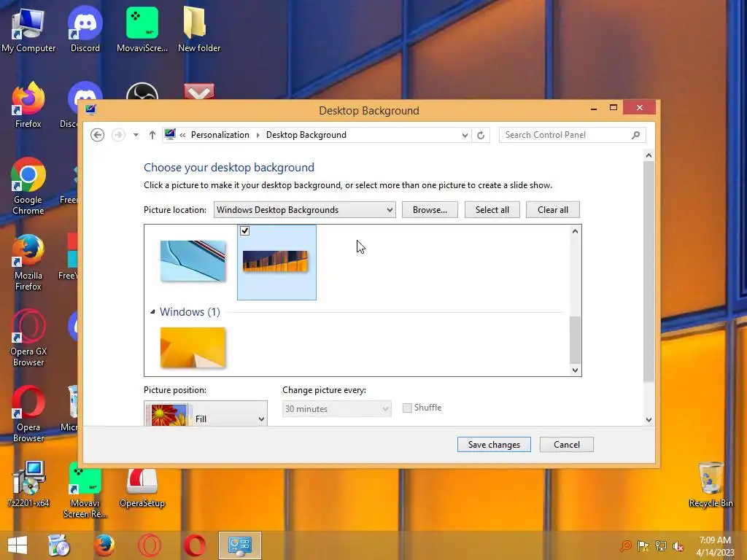Open the recycle-bin style app in taskbar

[59, 545]
